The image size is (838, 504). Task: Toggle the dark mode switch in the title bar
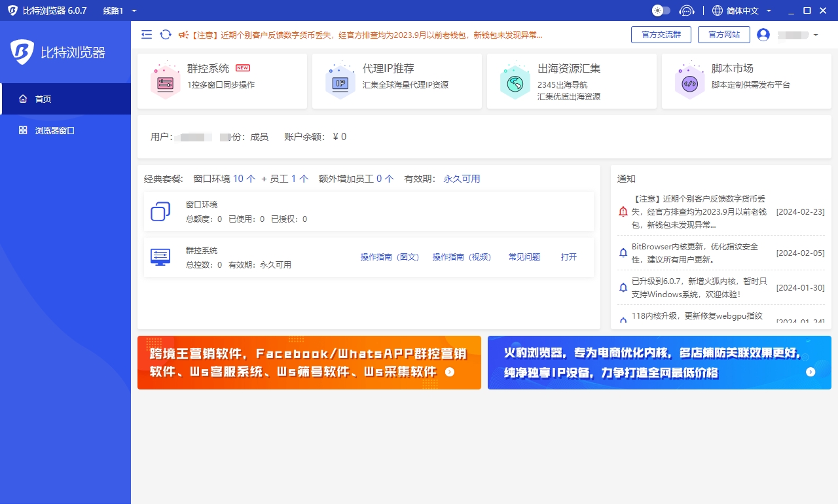tap(661, 10)
